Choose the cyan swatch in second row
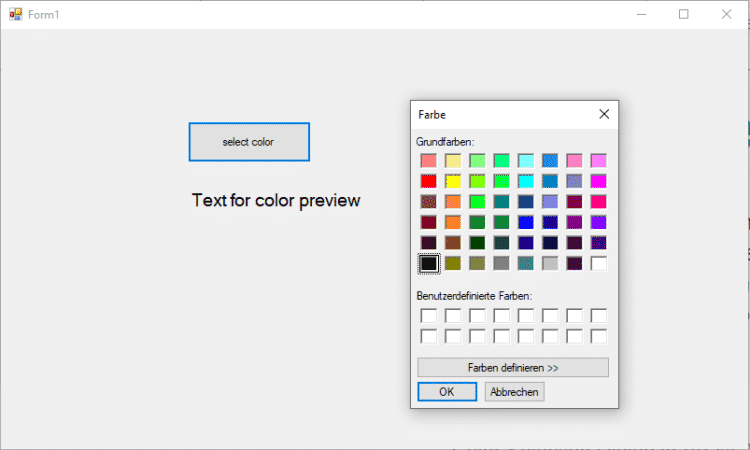The width and height of the screenshot is (750, 450). tap(526, 181)
